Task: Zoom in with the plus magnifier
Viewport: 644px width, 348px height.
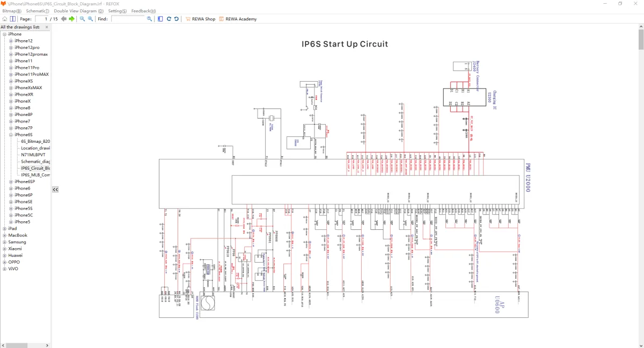Action: (90, 19)
